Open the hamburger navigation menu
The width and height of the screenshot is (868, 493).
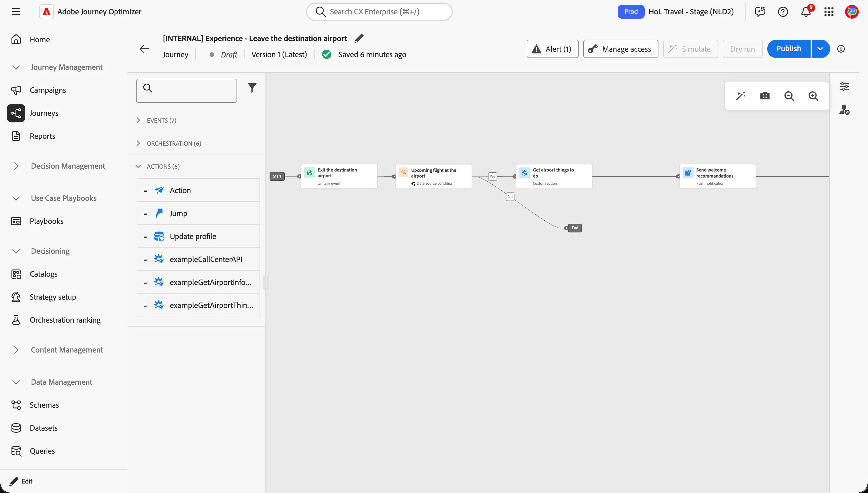tap(16, 12)
